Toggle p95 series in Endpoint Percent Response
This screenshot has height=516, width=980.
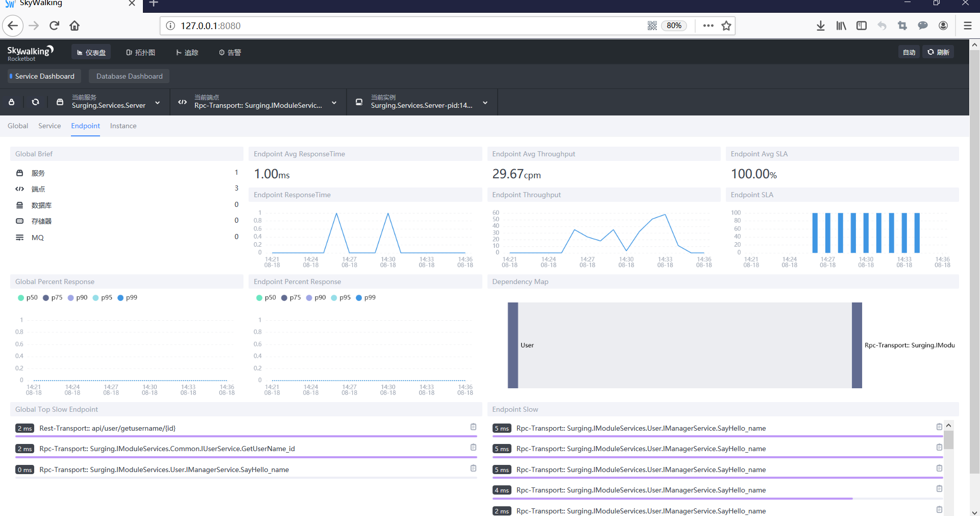pos(341,297)
